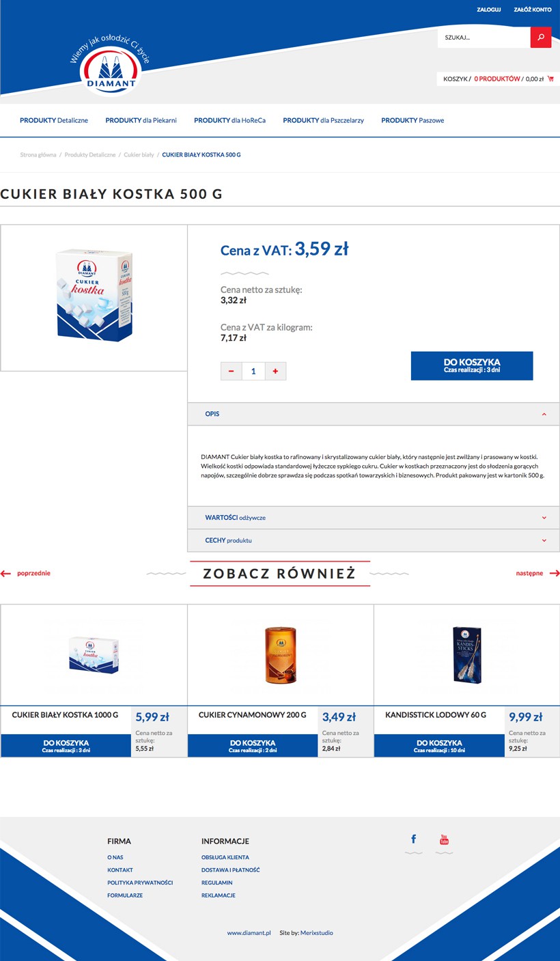560x961 pixels.
Task: Increase quantity with the plus button
Action: click(275, 371)
